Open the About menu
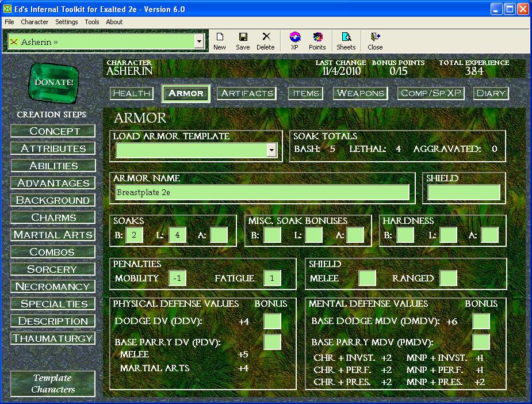This screenshot has height=404, width=532. (114, 22)
